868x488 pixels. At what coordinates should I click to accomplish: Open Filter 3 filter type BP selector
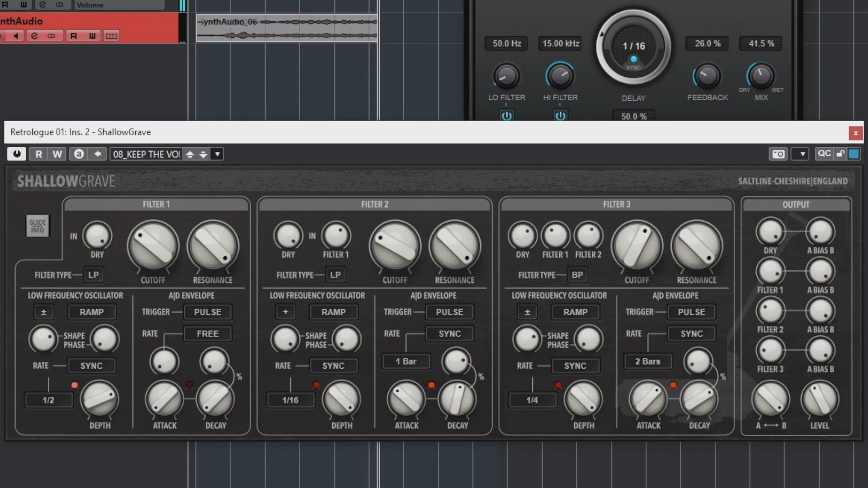[x=577, y=275]
